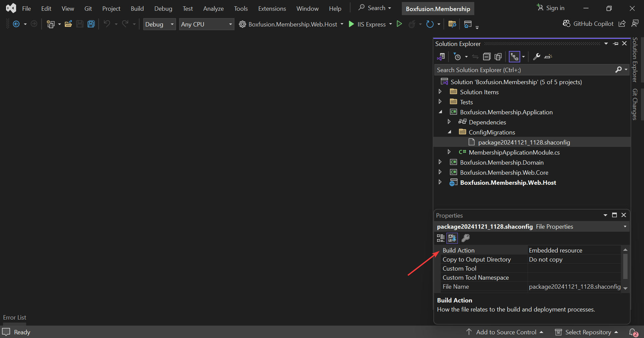Click the New Project toolbar icon
This screenshot has height=338, width=644.
pyautogui.click(x=51, y=24)
